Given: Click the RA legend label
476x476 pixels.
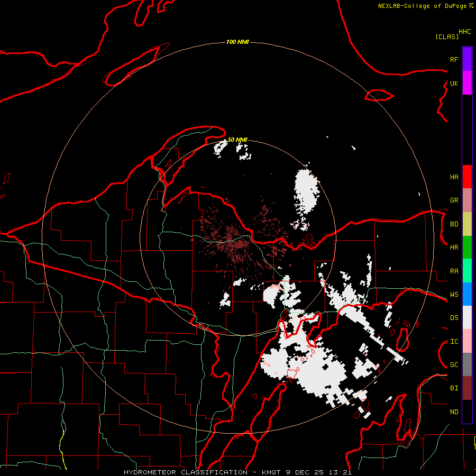Looking at the screenshot, I should [454, 271].
